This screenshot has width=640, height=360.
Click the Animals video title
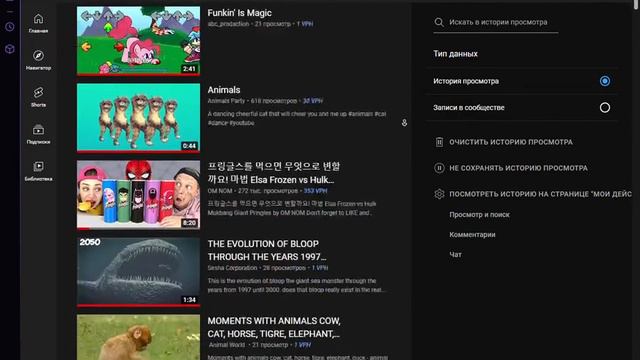click(x=224, y=90)
